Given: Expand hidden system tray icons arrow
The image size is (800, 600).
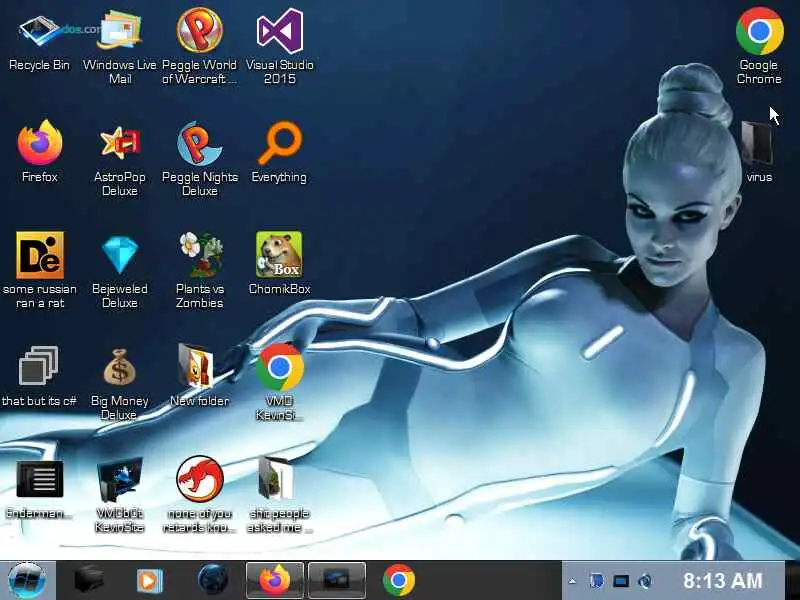Looking at the screenshot, I should [x=572, y=581].
